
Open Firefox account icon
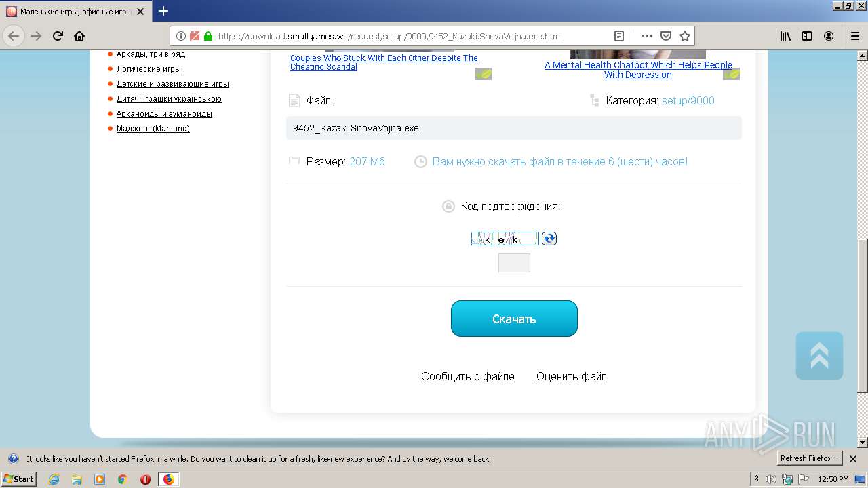coord(829,36)
